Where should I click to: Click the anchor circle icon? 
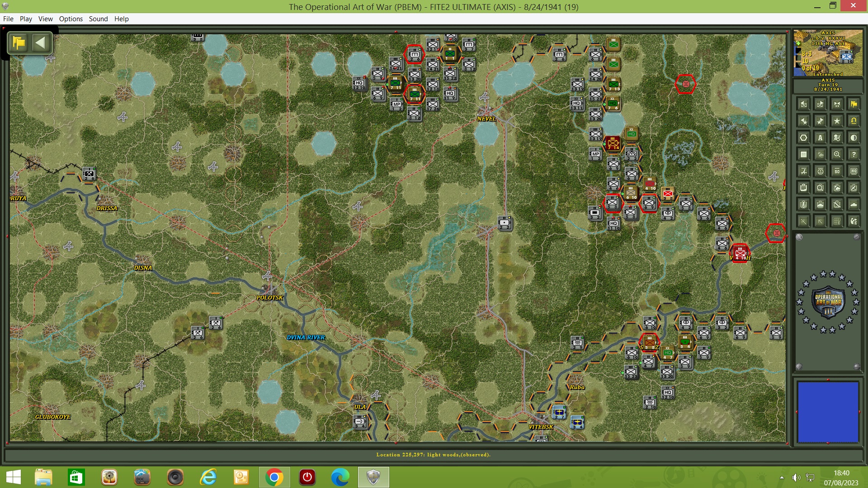(x=820, y=171)
